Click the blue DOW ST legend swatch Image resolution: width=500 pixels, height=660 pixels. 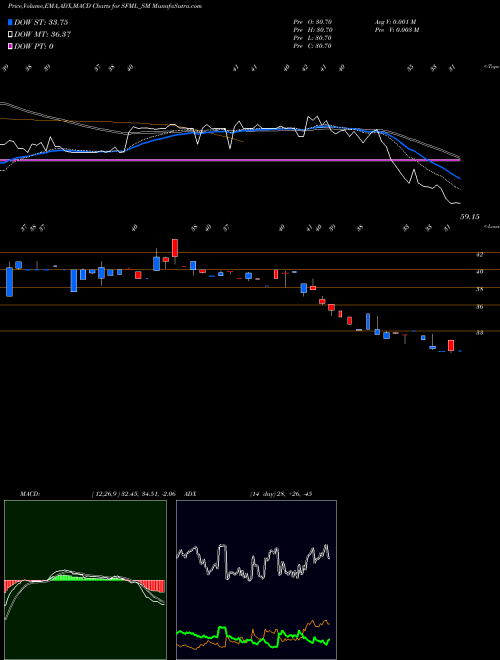tap(11, 22)
